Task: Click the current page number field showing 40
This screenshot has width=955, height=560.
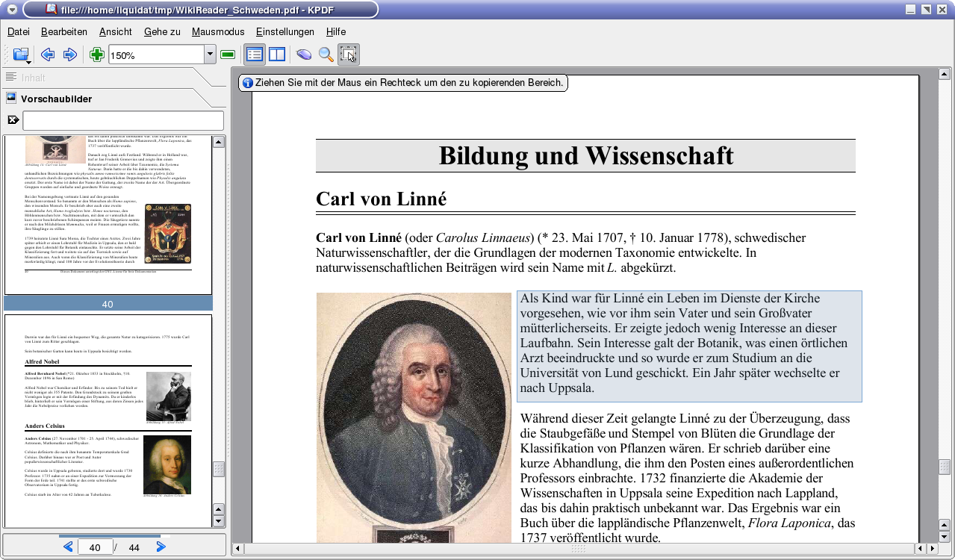Action: tap(95, 547)
